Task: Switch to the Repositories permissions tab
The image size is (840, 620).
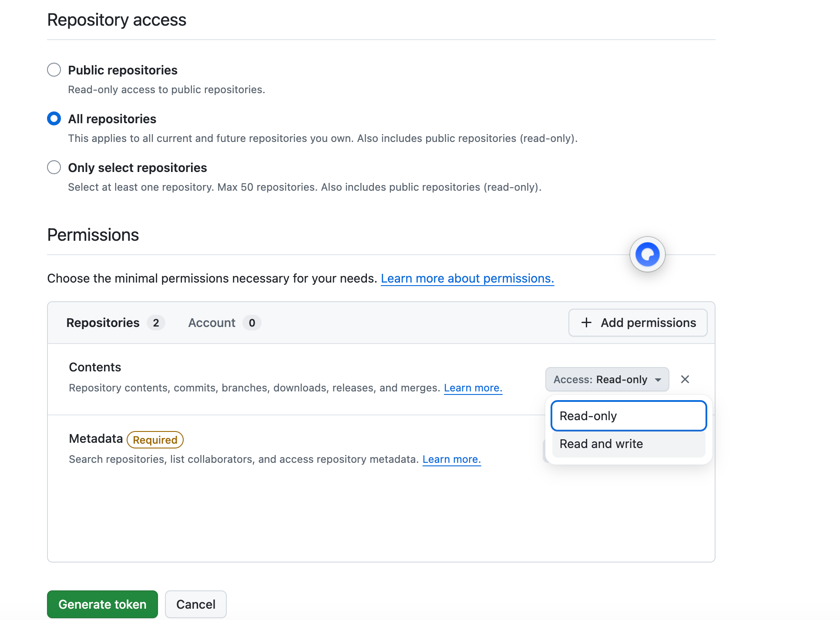Action: [115, 323]
